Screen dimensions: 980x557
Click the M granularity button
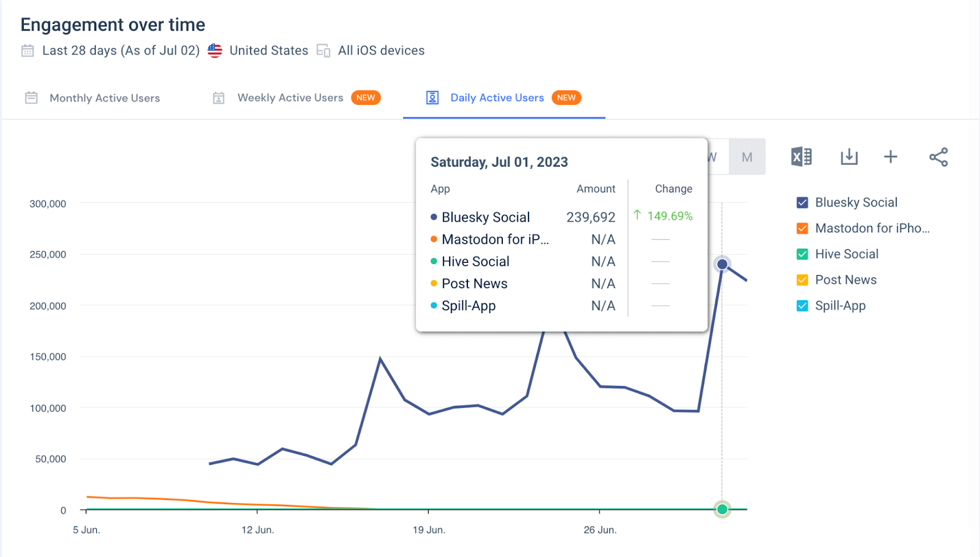[x=747, y=157]
